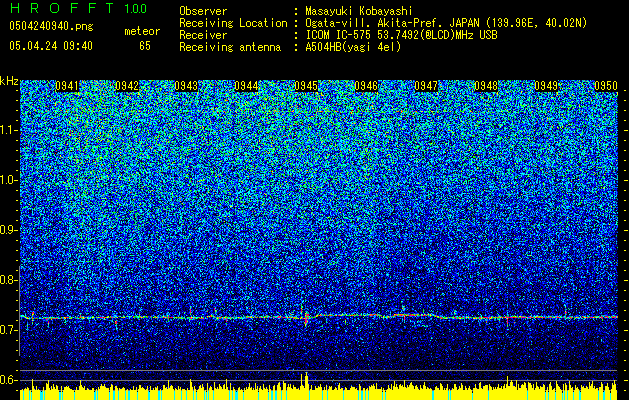The image size is (629, 400).
Task: Click the 0.9 kHz axis label
Action: click(x=8, y=230)
